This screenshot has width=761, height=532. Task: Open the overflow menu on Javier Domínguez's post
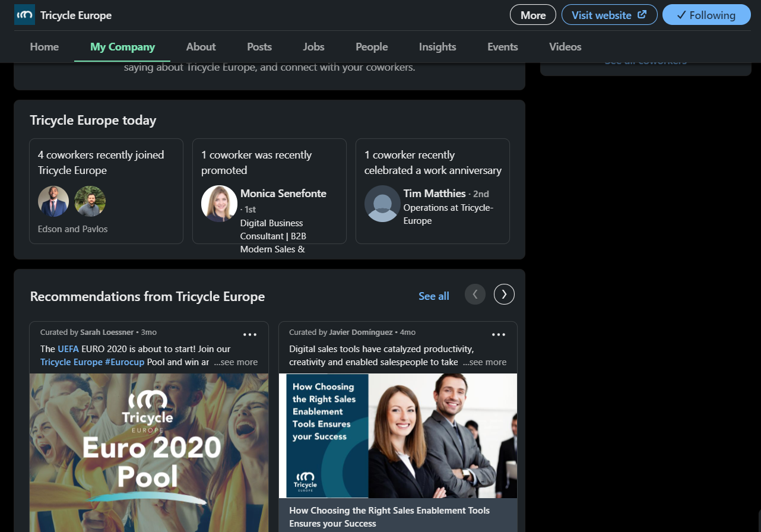pos(499,334)
